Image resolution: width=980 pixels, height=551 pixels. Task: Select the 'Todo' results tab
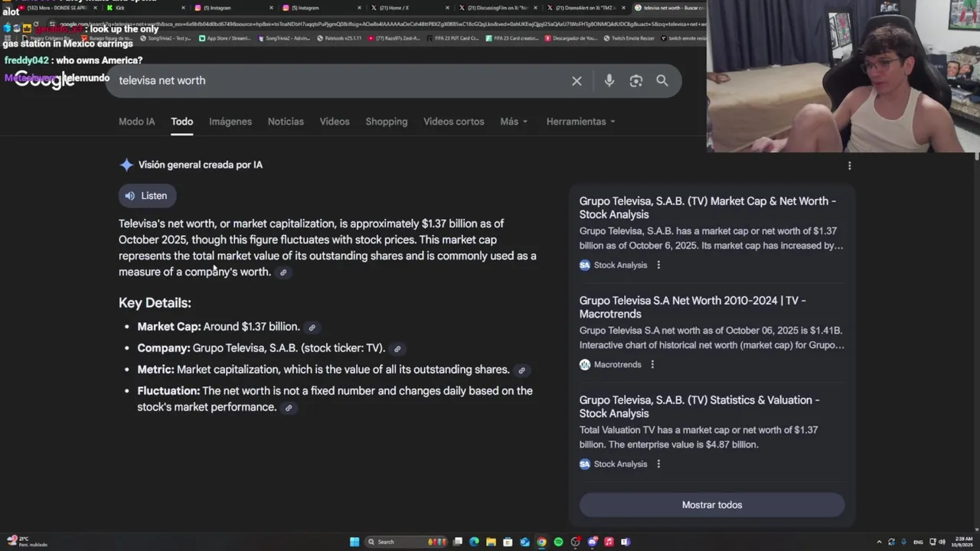(181, 122)
